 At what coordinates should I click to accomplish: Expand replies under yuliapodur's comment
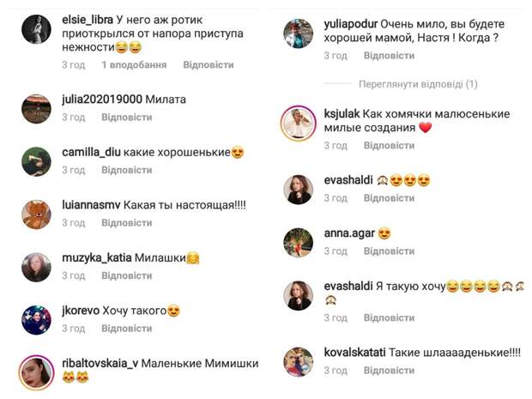tap(418, 84)
